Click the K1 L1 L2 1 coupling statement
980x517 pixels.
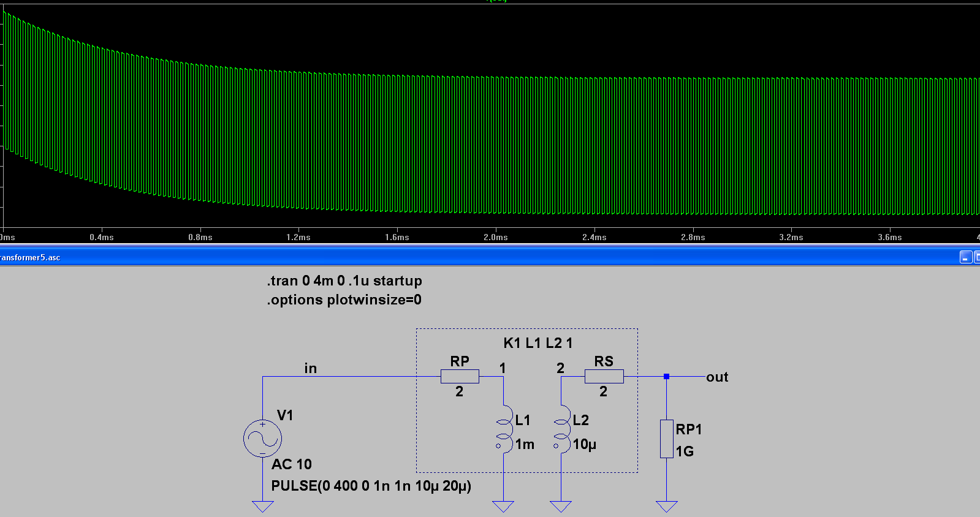[537, 343]
